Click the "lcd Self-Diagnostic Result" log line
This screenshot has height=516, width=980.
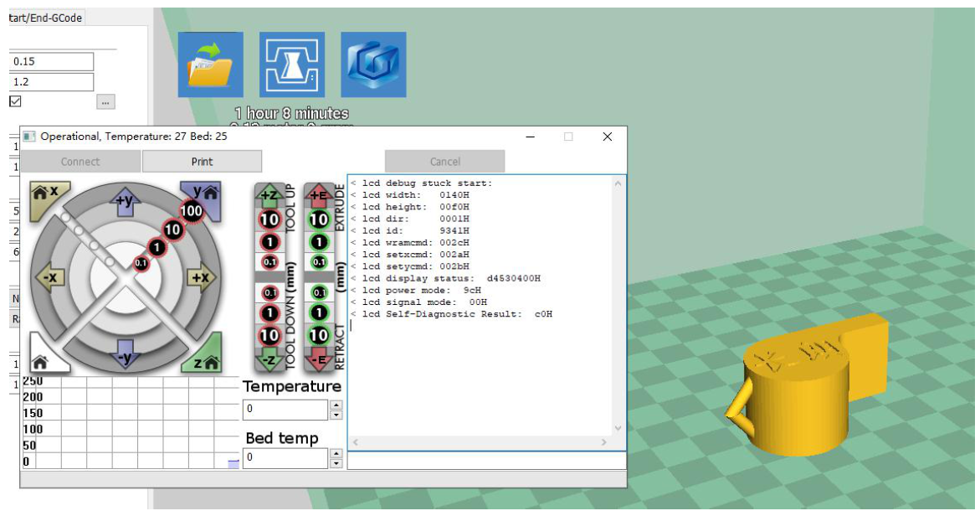[x=452, y=314]
